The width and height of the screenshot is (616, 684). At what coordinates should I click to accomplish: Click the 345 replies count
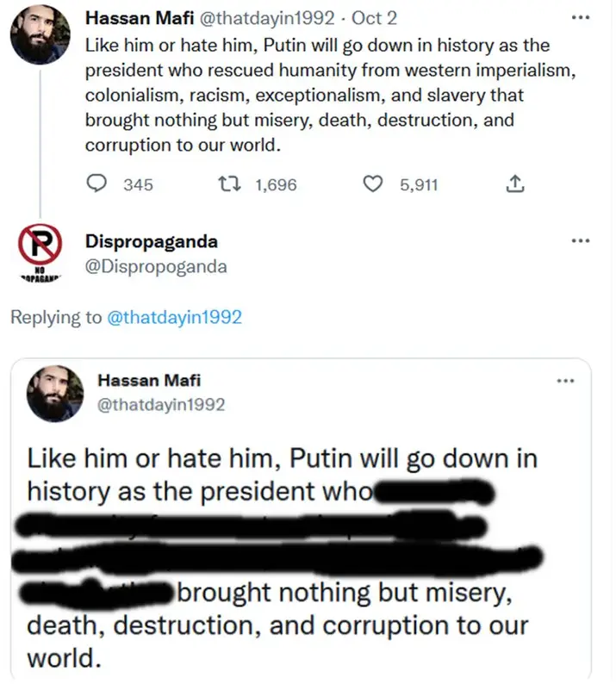tap(138, 183)
